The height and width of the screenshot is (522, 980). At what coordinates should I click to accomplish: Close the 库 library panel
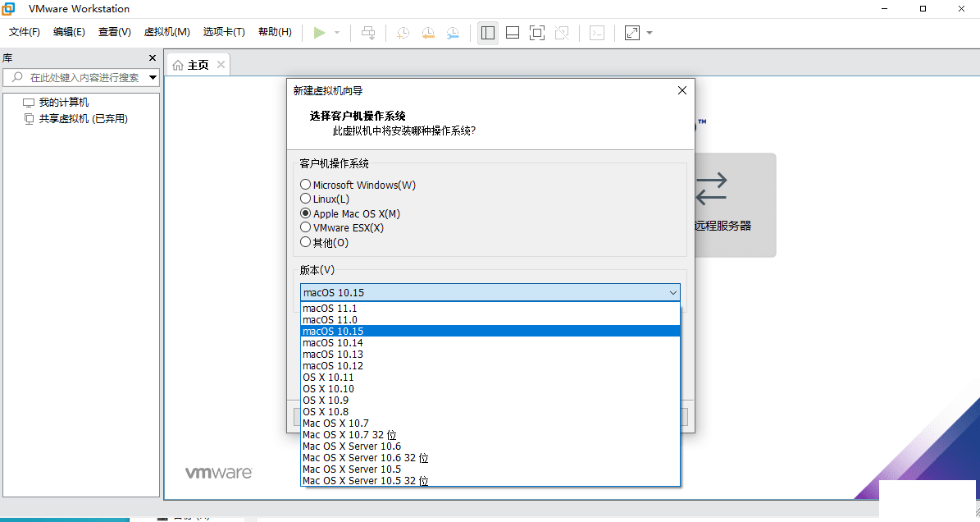tap(153, 58)
